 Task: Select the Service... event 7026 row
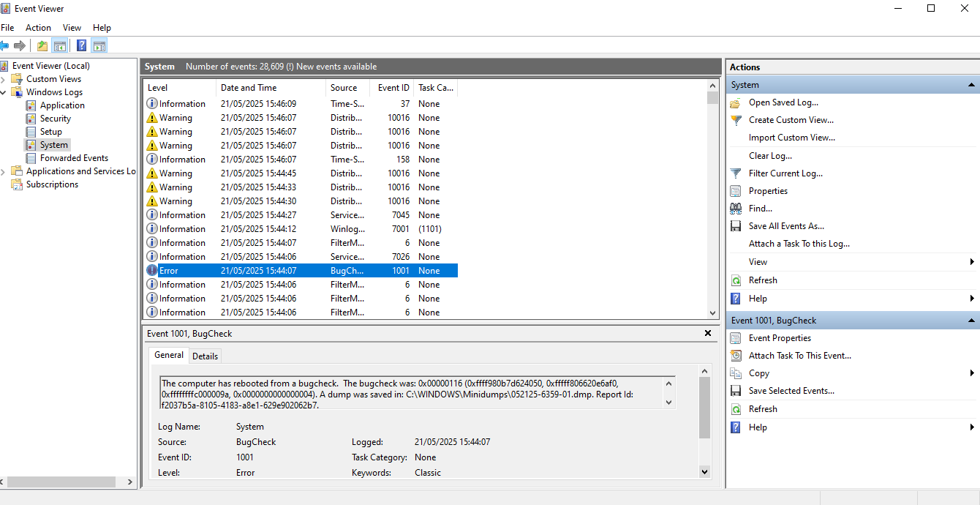point(301,257)
